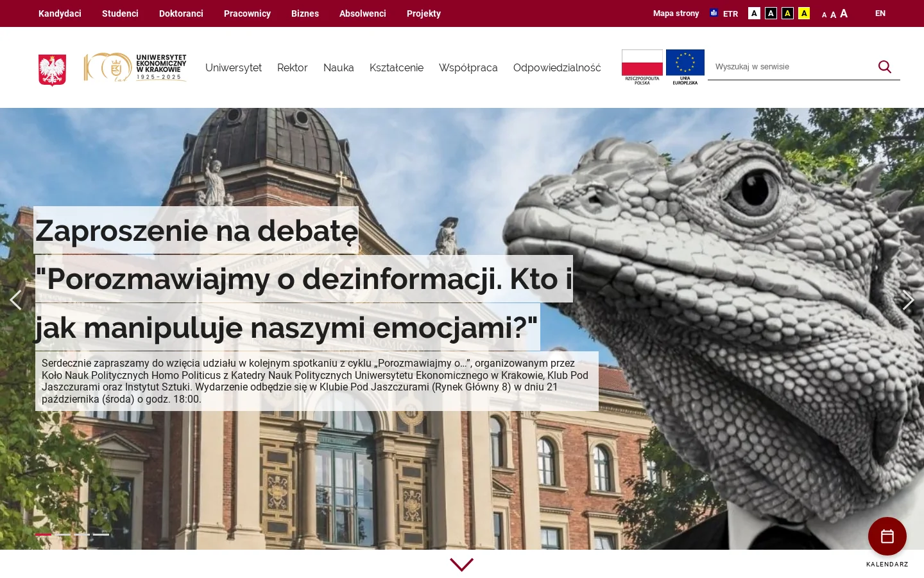Open the Odpowiedzialność main menu
The width and height of the screenshot is (924, 578).
pyautogui.click(x=557, y=67)
